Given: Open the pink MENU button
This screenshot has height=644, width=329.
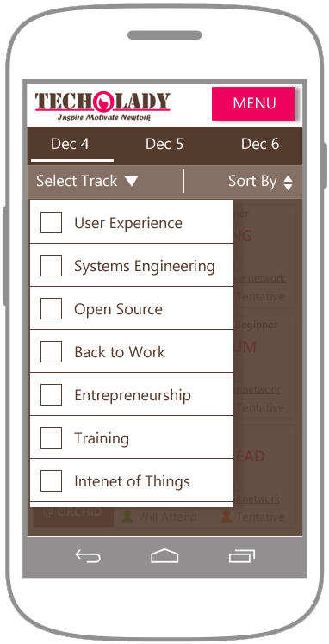Looking at the screenshot, I should [254, 103].
